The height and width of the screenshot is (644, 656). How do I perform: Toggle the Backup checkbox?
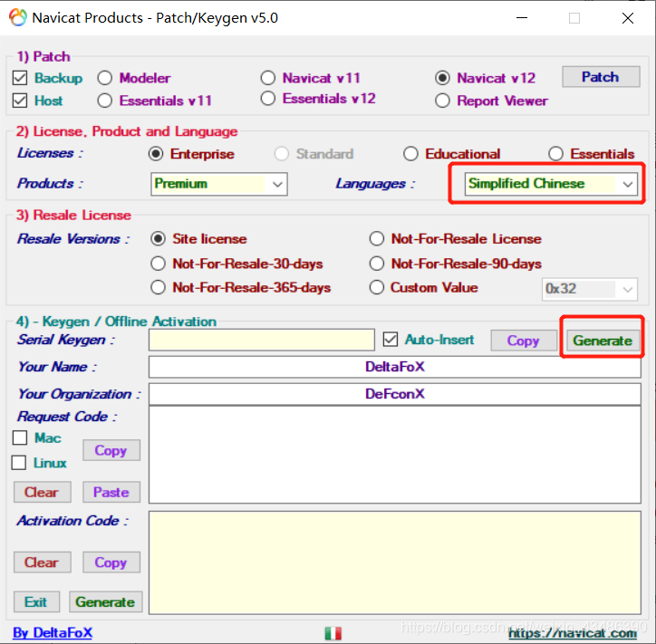click(20, 78)
